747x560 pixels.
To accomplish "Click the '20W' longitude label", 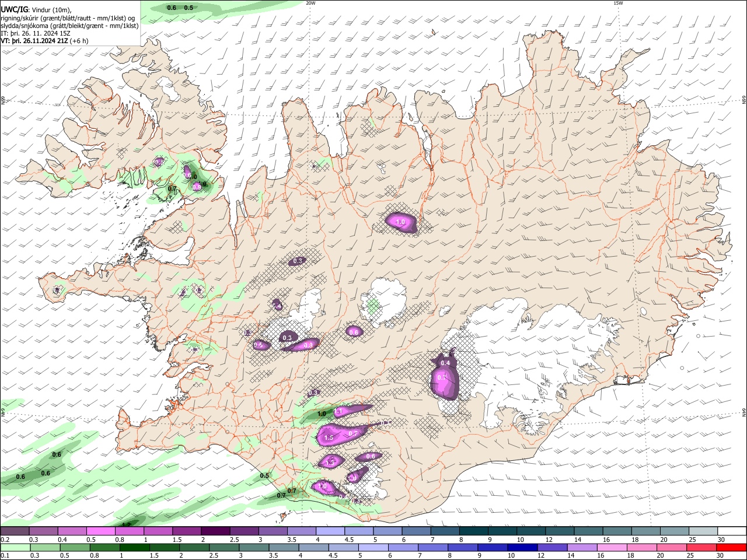I will (x=310, y=3).
